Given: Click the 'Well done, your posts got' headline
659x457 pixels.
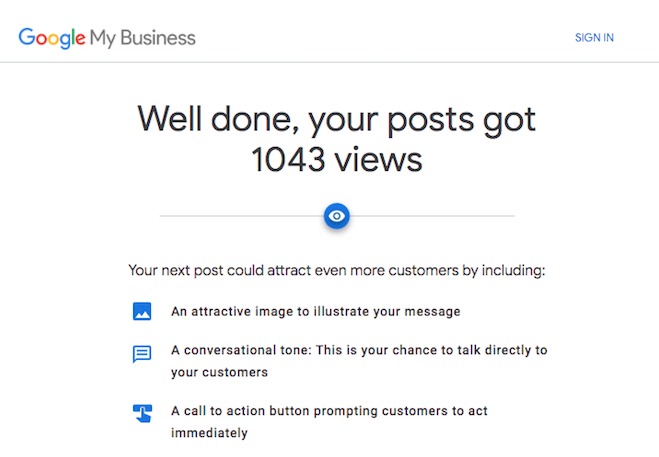Looking at the screenshot, I should pyautogui.click(x=336, y=118).
